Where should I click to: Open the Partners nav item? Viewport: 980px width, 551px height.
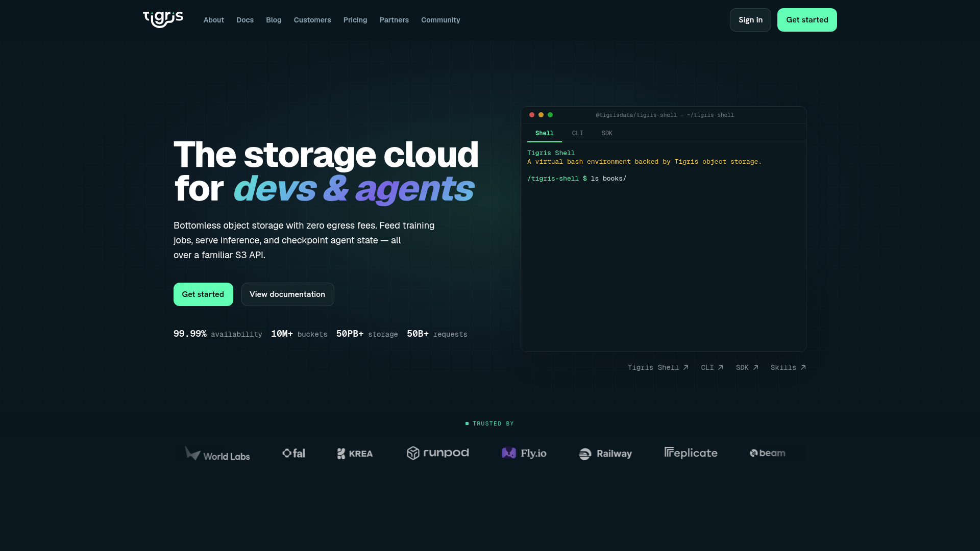click(x=394, y=20)
